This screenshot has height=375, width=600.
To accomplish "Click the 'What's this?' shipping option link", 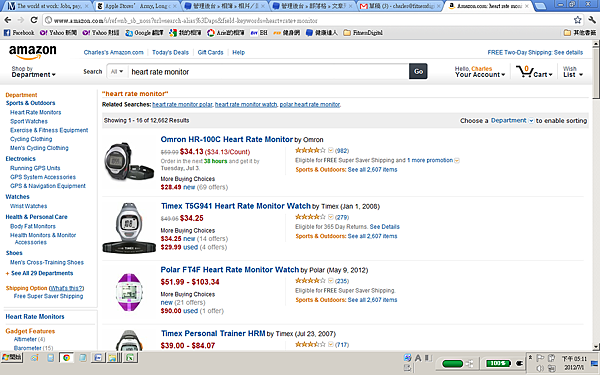I will pyautogui.click(x=67, y=288).
